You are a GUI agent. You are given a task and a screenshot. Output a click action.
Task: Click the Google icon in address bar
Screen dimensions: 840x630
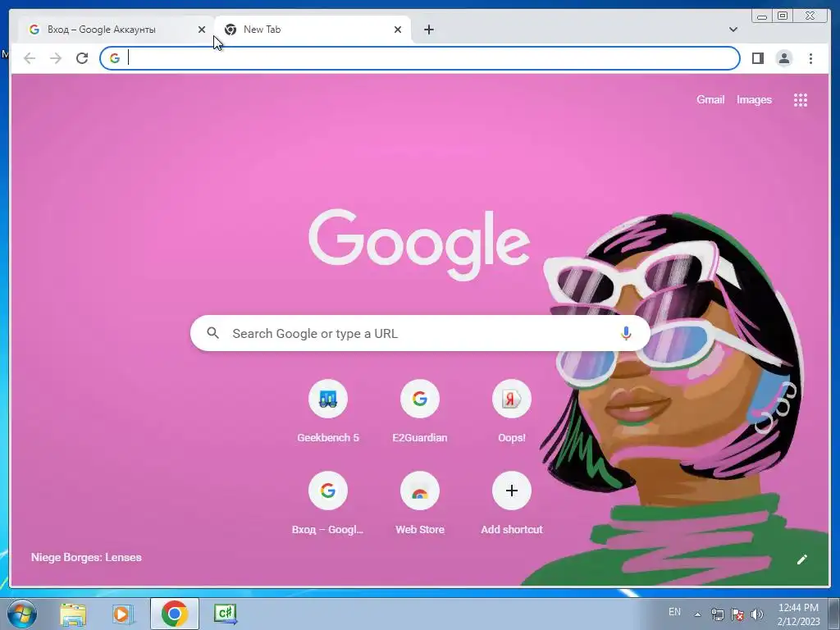[x=115, y=58]
